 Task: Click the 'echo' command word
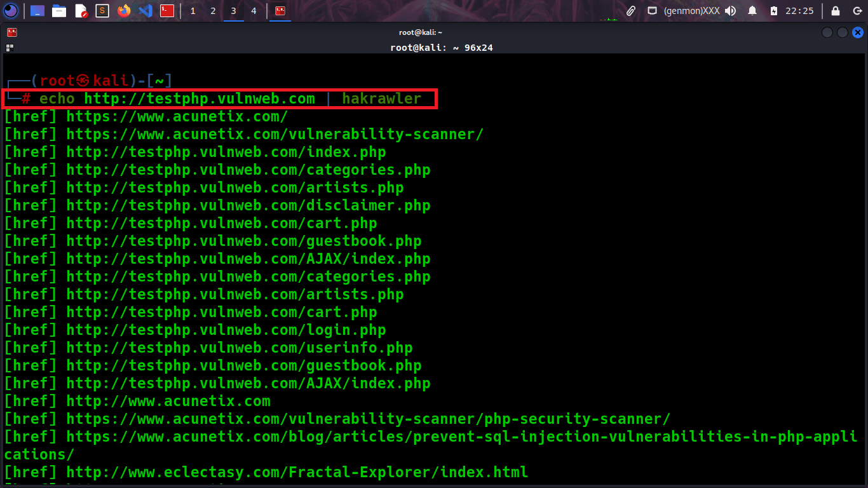tap(57, 98)
